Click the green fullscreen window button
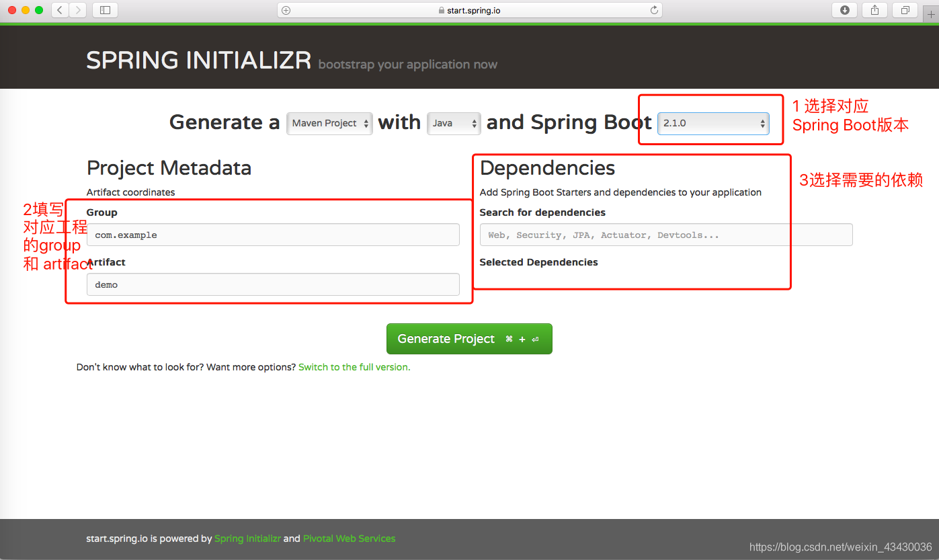The width and height of the screenshot is (939, 560). (x=39, y=10)
